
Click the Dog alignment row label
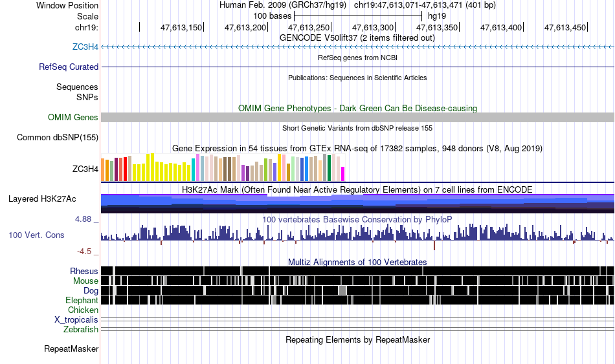pyautogui.click(x=91, y=291)
